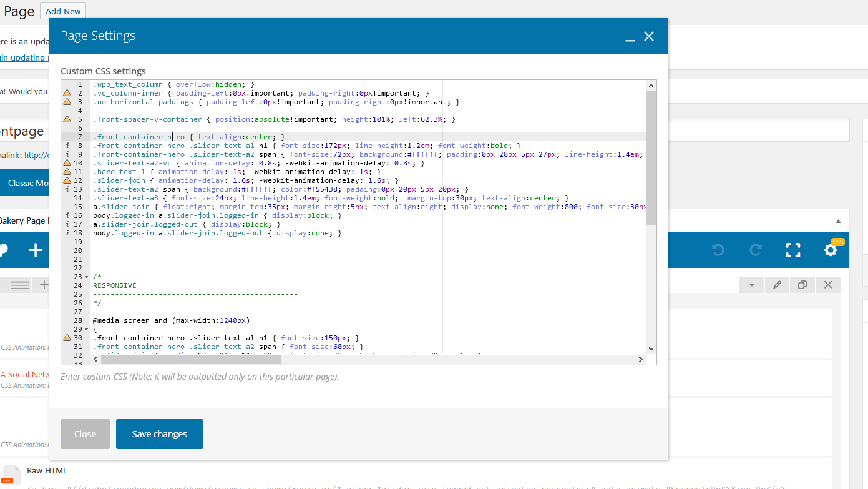The image size is (868, 489).
Task: Click the .slider-text-a3 rule on line 14
Action: point(331,198)
